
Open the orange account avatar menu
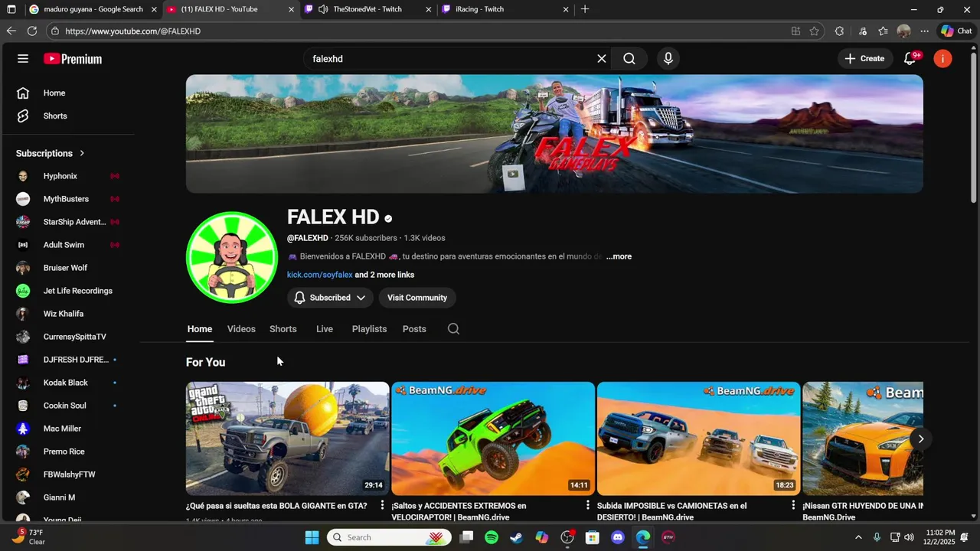click(x=942, y=59)
